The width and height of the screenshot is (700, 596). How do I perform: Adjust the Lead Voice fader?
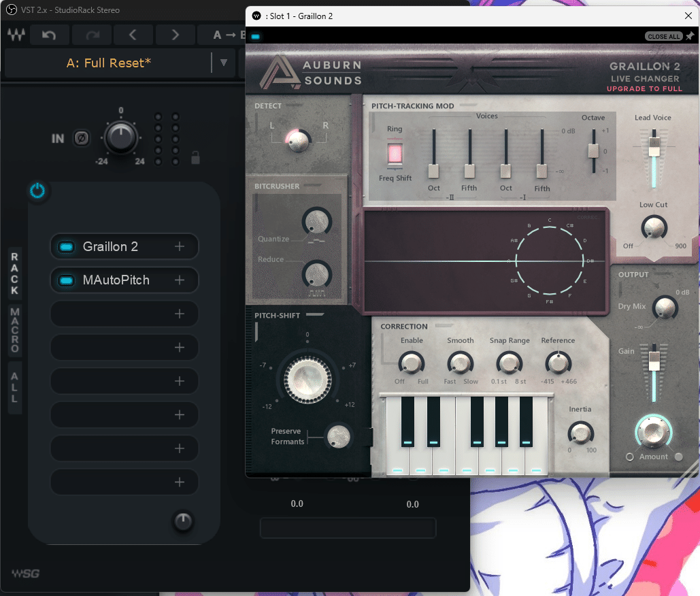[x=654, y=147]
